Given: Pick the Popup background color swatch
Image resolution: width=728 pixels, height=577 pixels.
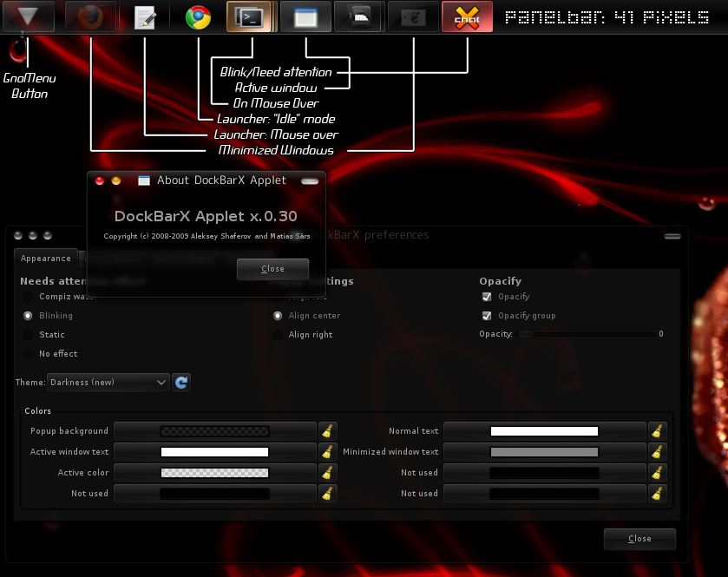Looking at the screenshot, I should click(x=214, y=431).
